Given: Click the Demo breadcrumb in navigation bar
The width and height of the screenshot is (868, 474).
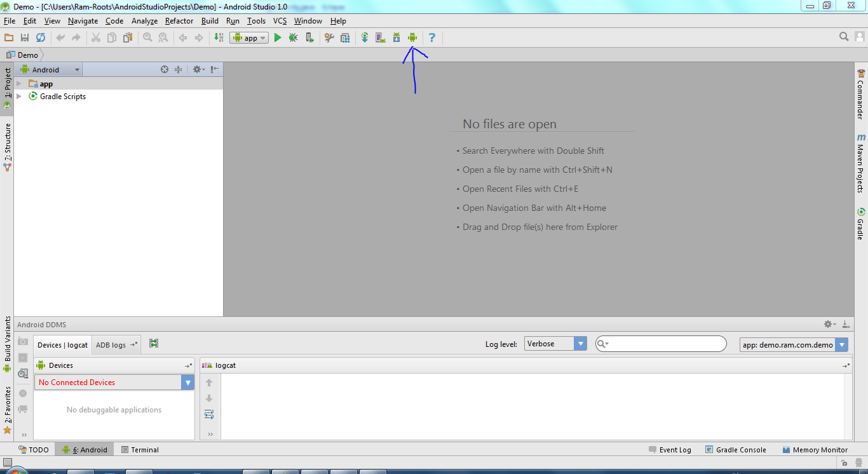Looking at the screenshot, I should (22, 55).
